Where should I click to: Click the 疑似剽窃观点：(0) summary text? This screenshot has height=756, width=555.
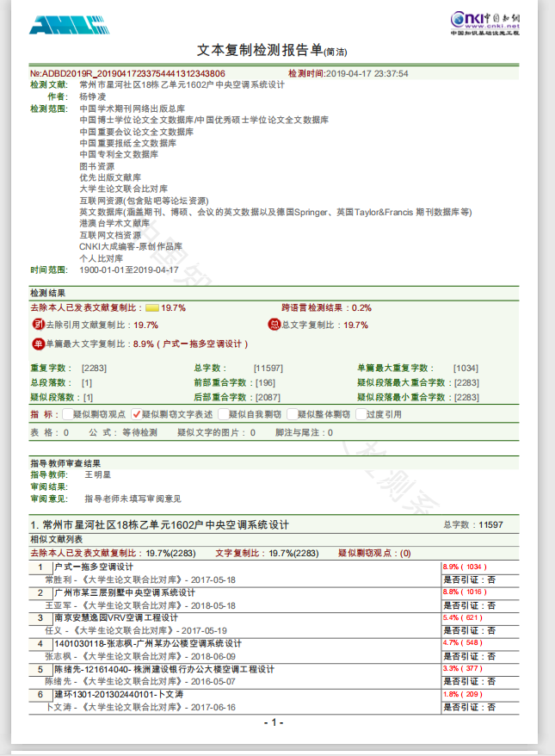pos(374,553)
